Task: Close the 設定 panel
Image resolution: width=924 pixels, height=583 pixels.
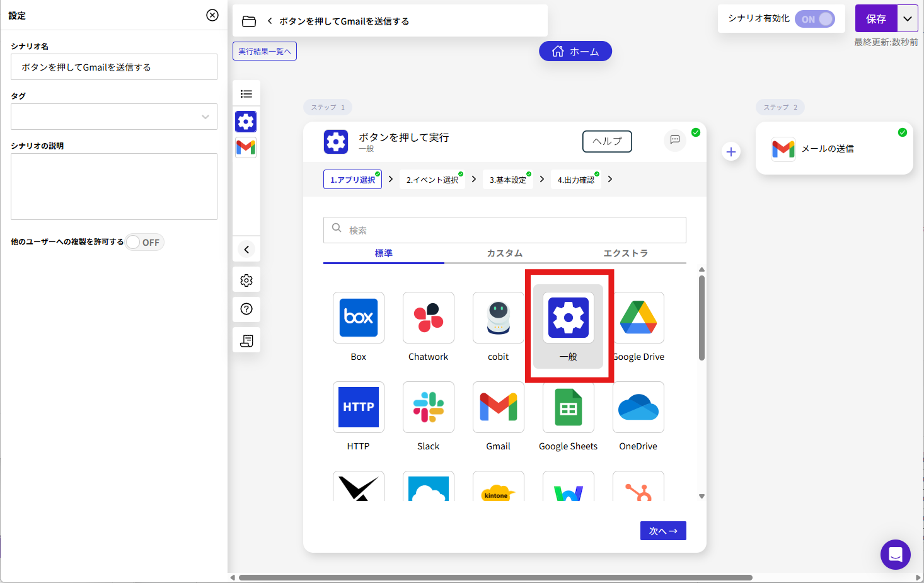Action: [x=212, y=15]
